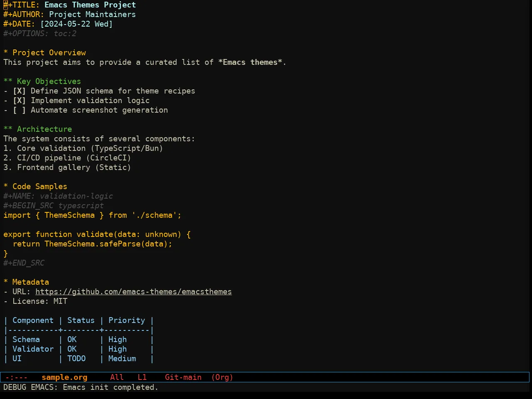Click the 'Medium' priority cell
Screen dimensions: 532x399
coord(122,359)
